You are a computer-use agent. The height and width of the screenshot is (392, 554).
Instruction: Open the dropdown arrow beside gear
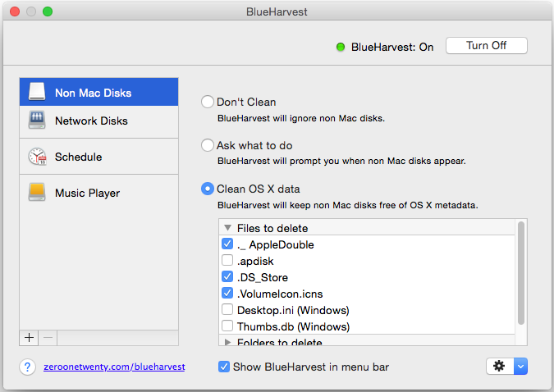point(520,367)
